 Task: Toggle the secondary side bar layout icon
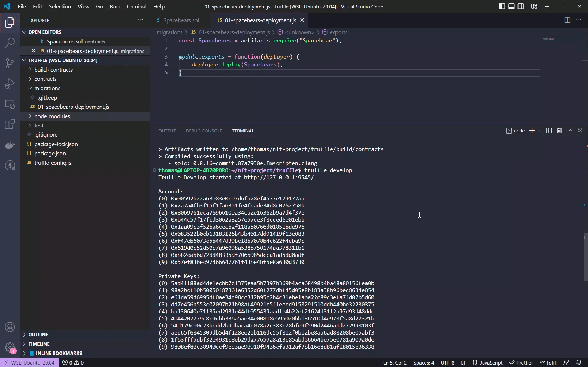coord(521,6)
